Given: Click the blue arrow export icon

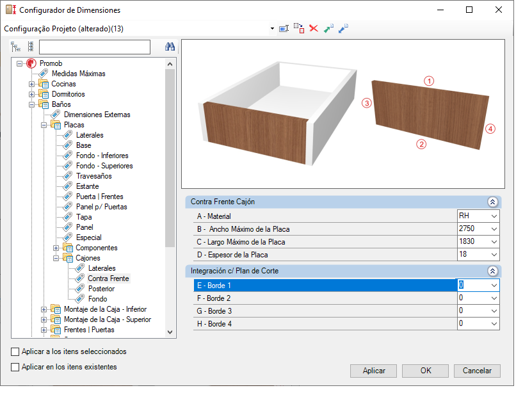Looking at the screenshot, I should click(x=343, y=28).
